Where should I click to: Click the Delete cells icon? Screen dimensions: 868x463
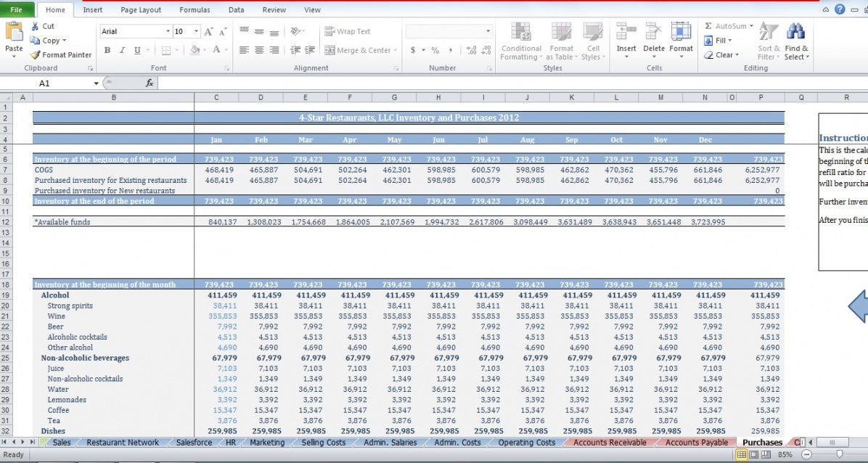[653, 32]
